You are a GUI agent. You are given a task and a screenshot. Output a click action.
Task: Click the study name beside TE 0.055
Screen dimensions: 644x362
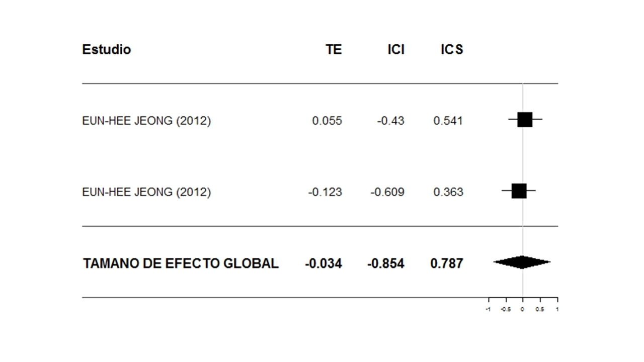pyautogui.click(x=146, y=121)
